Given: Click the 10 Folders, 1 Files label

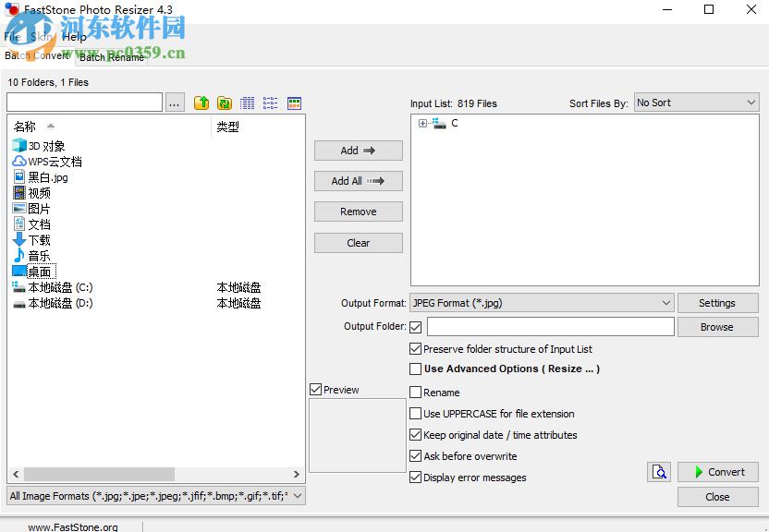Looking at the screenshot, I should click(x=48, y=82).
